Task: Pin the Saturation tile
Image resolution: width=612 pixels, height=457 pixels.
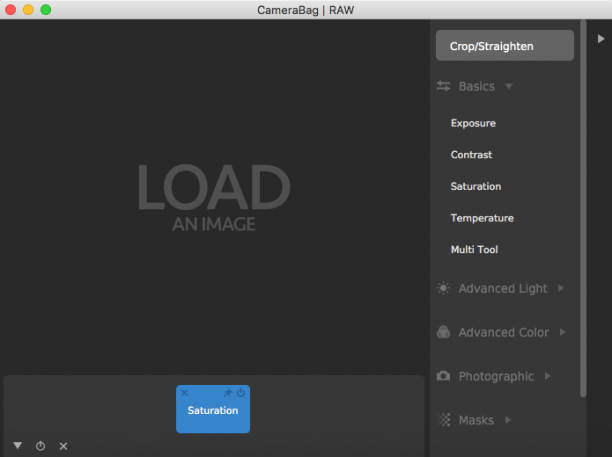Action: tap(228, 393)
